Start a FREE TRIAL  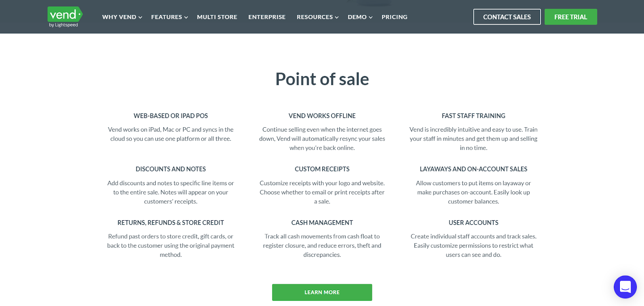click(570, 17)
